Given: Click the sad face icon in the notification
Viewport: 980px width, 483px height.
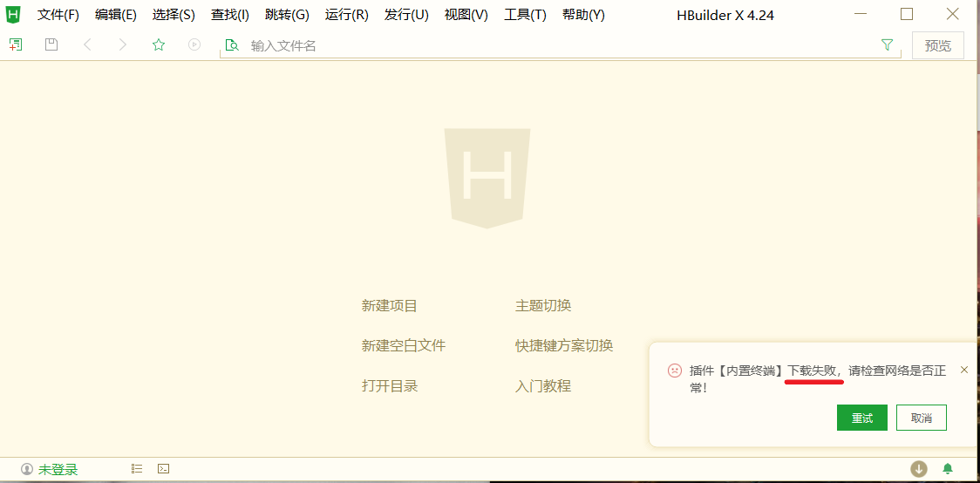Looking at the screenshot, I should click(674, 370).
